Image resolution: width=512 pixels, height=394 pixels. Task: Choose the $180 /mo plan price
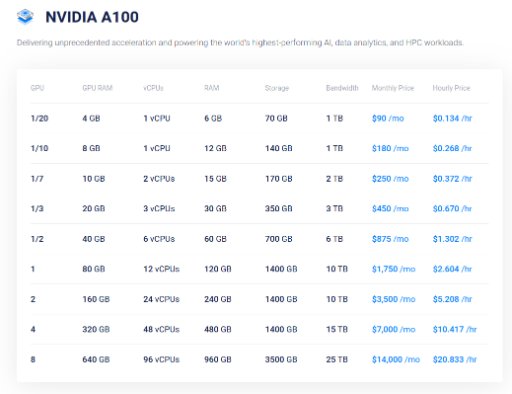coord(390,148)
